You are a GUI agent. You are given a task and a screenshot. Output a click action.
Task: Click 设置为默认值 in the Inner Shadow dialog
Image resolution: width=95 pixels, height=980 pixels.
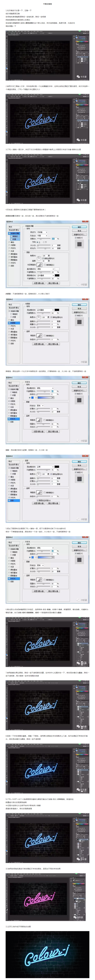pos(39,344)
